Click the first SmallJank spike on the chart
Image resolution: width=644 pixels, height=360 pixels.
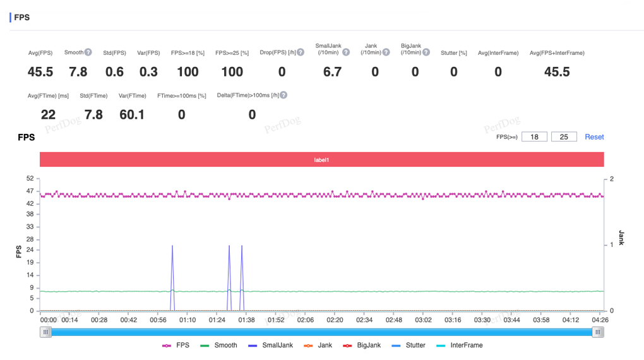point(172,246)
